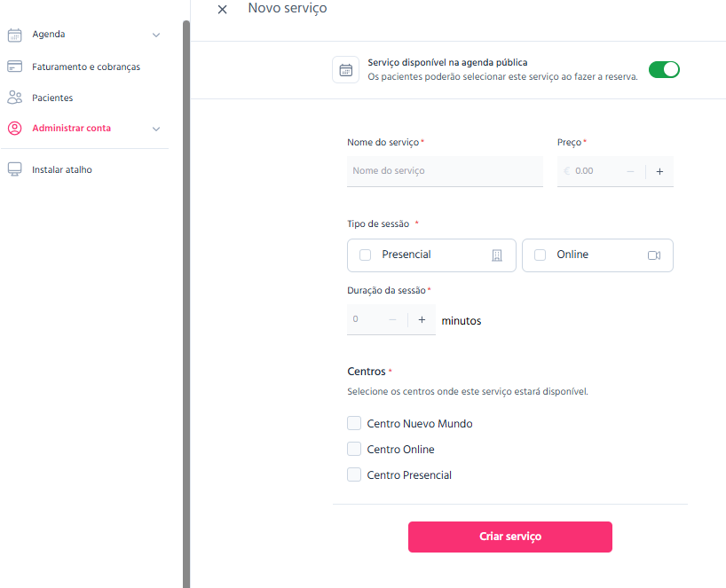Click the calendar icon beside public agenda setting
Screen dimensions: 726x588
click(x=346, y=70)
